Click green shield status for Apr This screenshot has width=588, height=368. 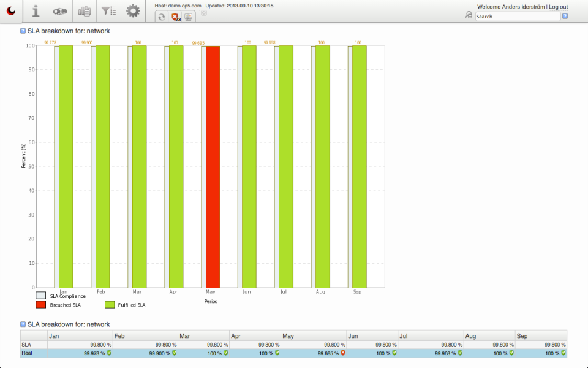[277, 353]
